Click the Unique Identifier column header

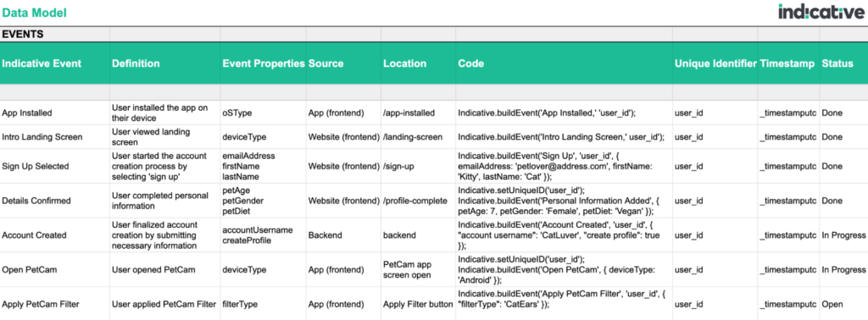tap(715, 63)
